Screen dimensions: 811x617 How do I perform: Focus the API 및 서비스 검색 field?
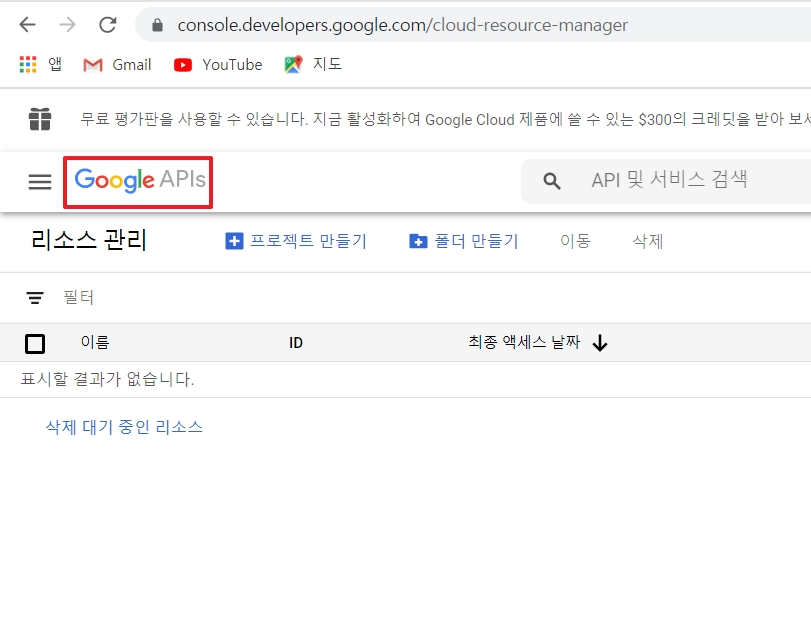669,180
